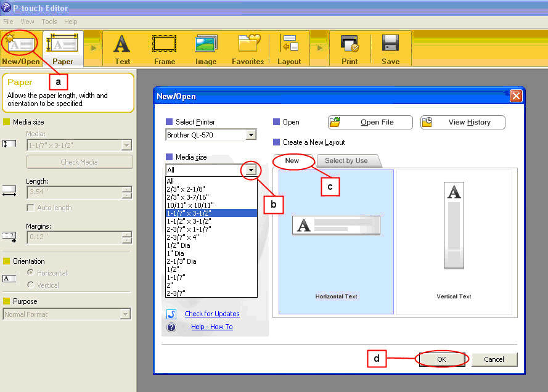Click the OK button
This screenshot has height=392, width=548.
pyautogui.click(x=441, y=359)
